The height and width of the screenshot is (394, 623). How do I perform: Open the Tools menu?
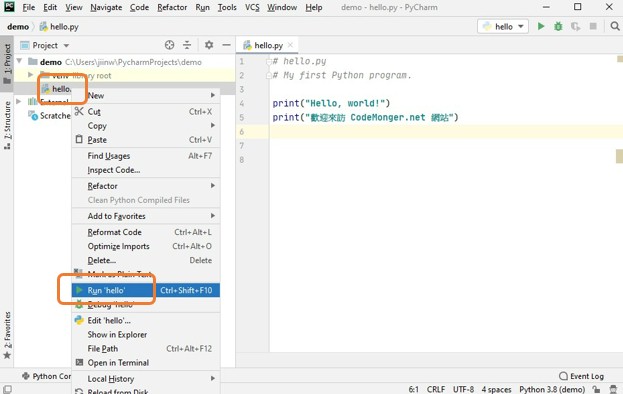pos(227,7)
